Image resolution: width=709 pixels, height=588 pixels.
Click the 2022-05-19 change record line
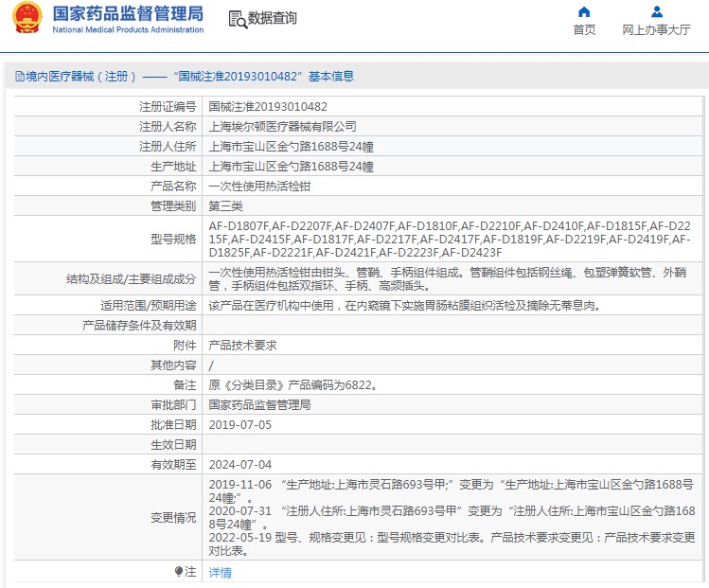(452, 544)
